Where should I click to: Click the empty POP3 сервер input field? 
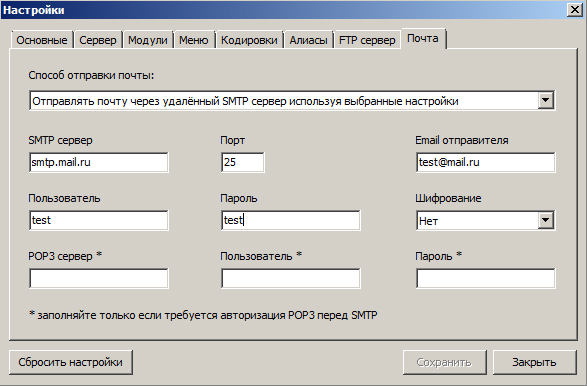(99, 278)
